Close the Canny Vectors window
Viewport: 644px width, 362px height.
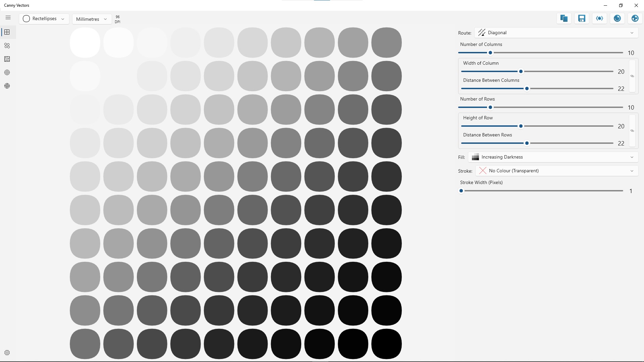tap(636, 5)
